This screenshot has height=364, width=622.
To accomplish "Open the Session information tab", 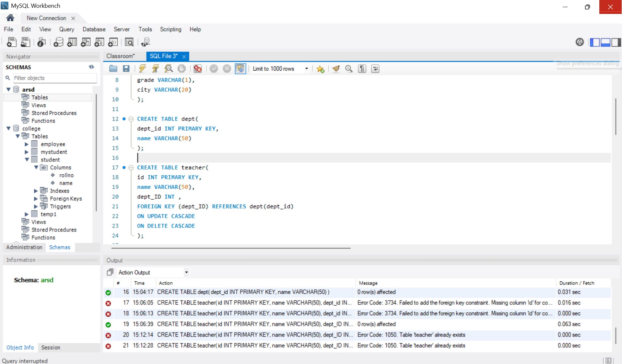I will [x=51, y=347].
